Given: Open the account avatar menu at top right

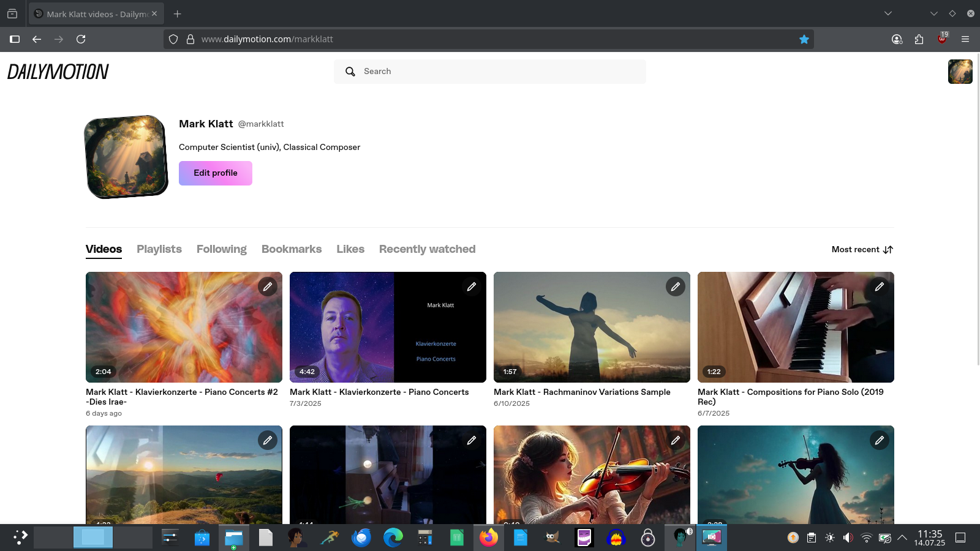Looking at the screenshot, I should (x=960, y=72).
